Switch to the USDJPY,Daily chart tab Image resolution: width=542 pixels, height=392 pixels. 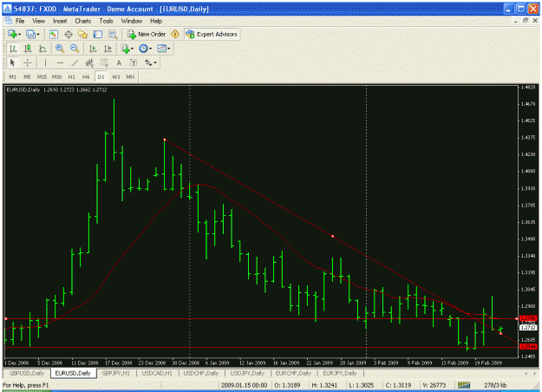(x=247, y=373)
